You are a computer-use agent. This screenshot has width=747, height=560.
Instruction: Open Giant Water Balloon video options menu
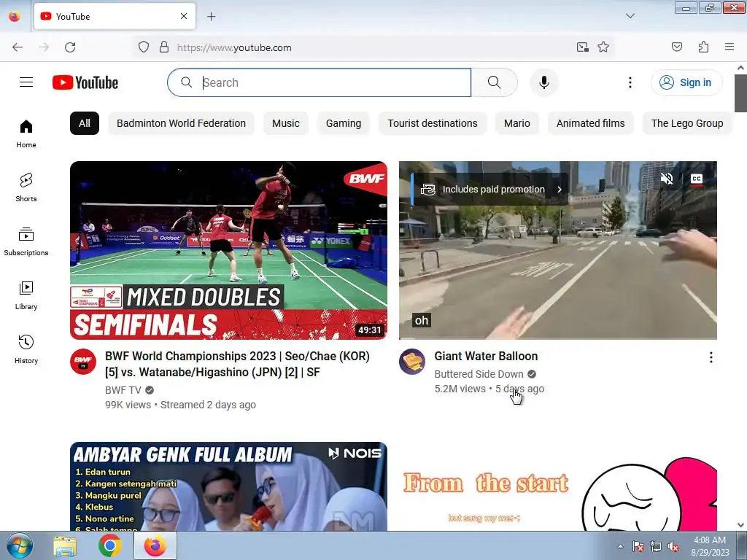tap(711, 357)
